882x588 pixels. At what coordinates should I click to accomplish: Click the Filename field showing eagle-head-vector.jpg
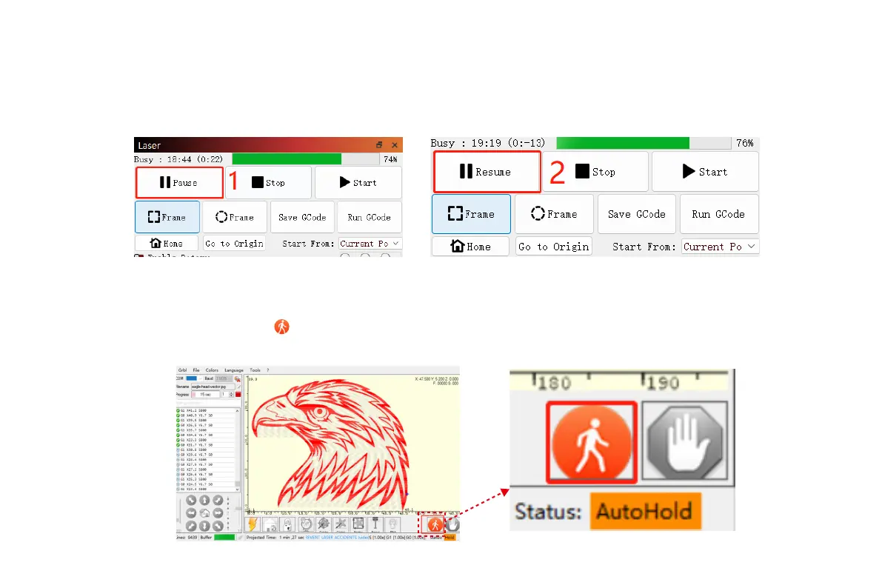click(213, 387)
